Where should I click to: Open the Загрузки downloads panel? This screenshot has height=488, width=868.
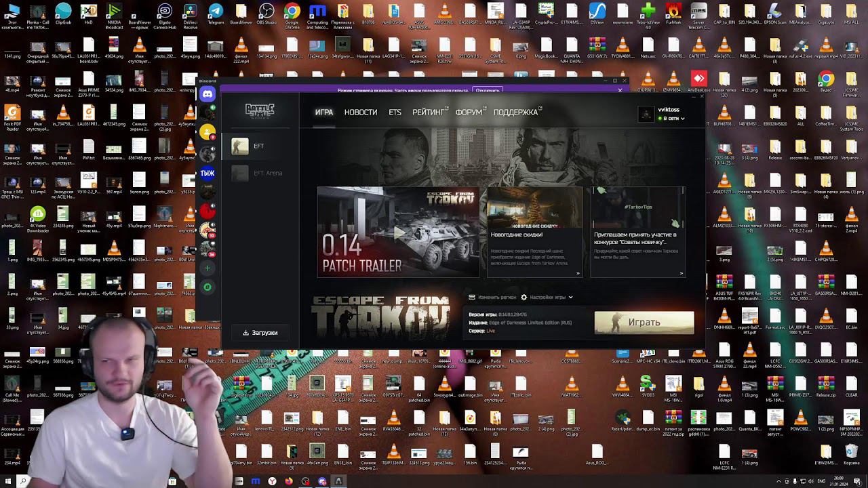(x=260, y=333)
